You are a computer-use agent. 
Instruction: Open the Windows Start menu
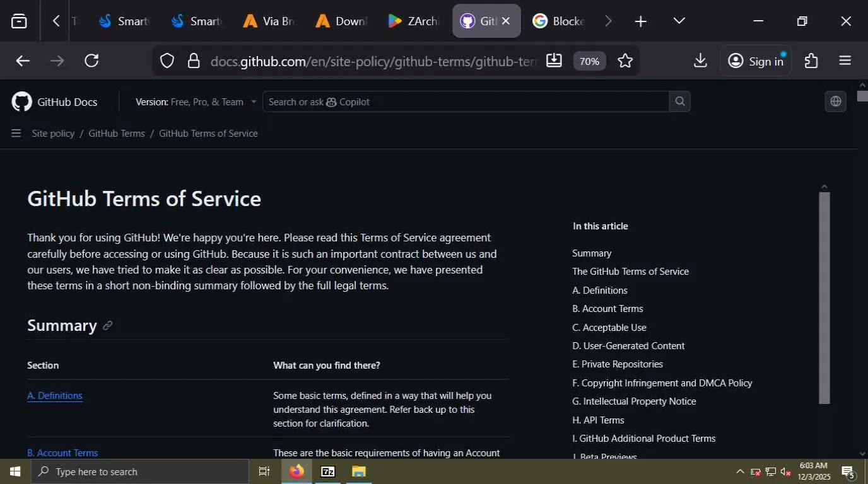(x=15, y=471)
